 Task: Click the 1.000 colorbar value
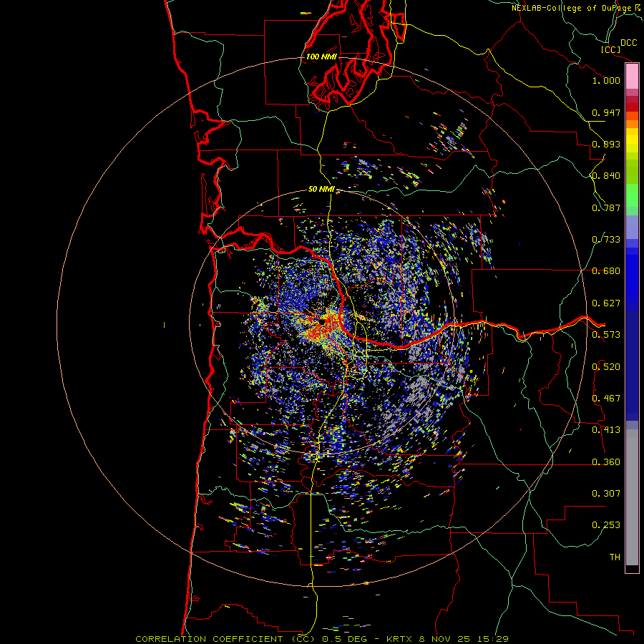click(x=606, y=80)
